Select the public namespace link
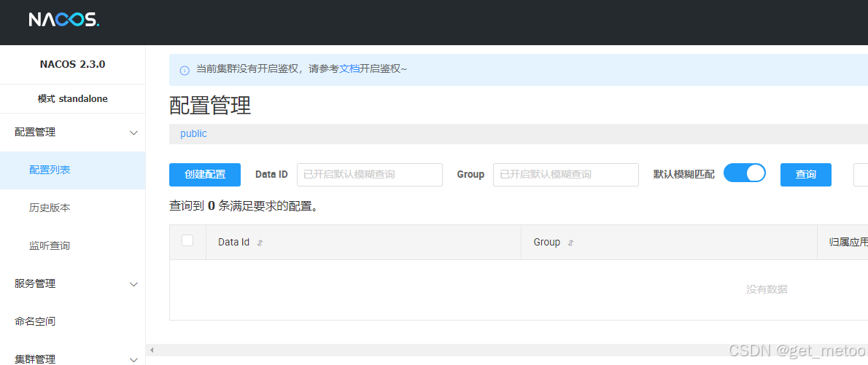The image size is (868, 365). pos(194,134)
